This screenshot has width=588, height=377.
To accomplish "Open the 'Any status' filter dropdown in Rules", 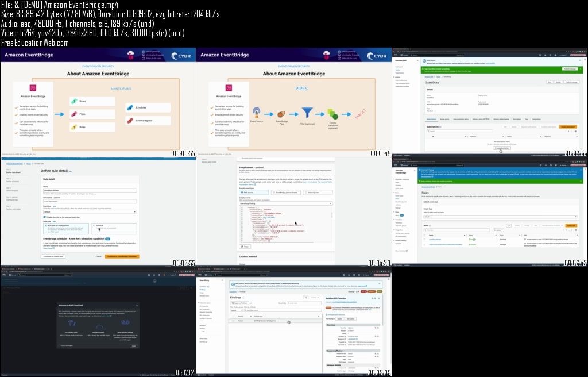I will [498, 230].
